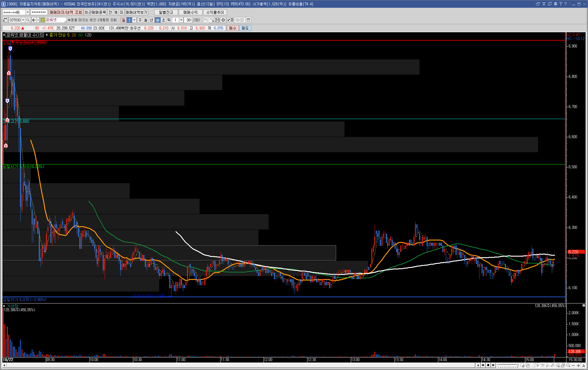The width and height of the screenshot is (588, 370).
Task: Click the stock search magnifier icon
Action: (28, 20)
